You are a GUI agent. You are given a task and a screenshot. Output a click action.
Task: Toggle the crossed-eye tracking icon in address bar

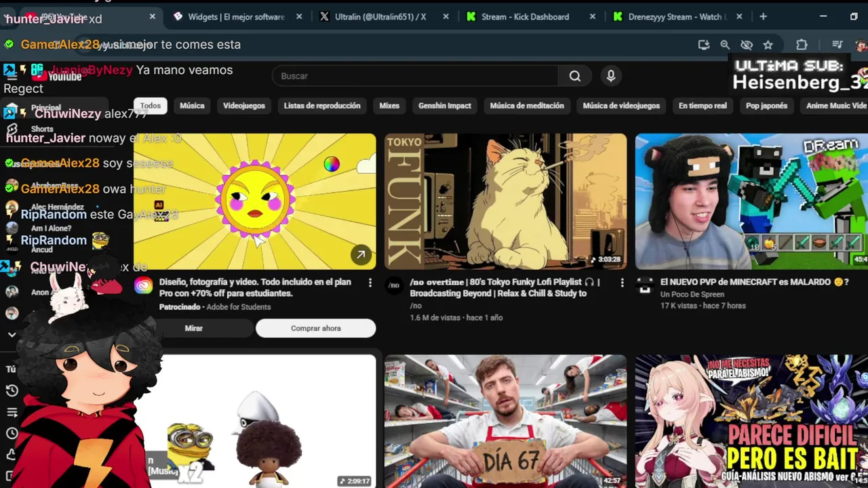coord(747,45)
